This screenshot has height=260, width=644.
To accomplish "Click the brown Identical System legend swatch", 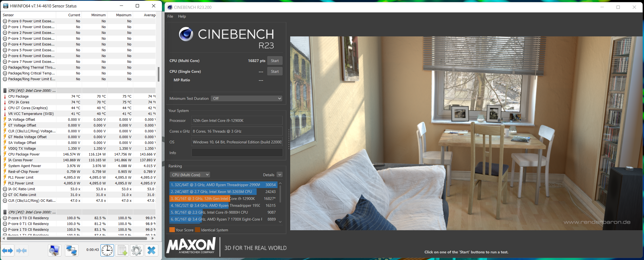I will [x=197, y=230].
